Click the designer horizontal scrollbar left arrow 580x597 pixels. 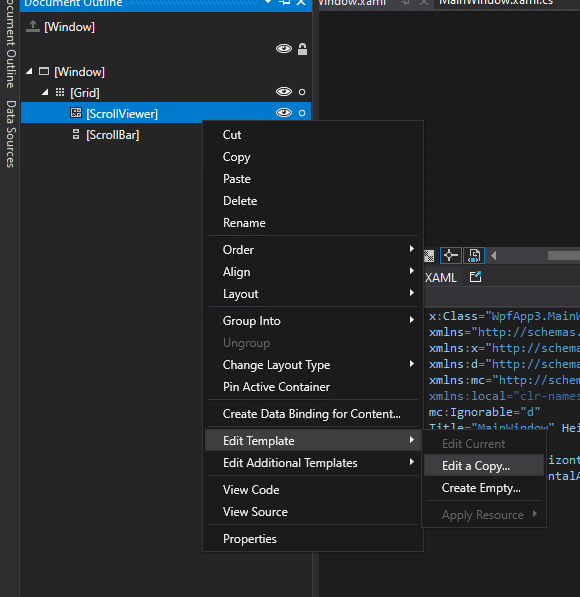pos(494,255)
